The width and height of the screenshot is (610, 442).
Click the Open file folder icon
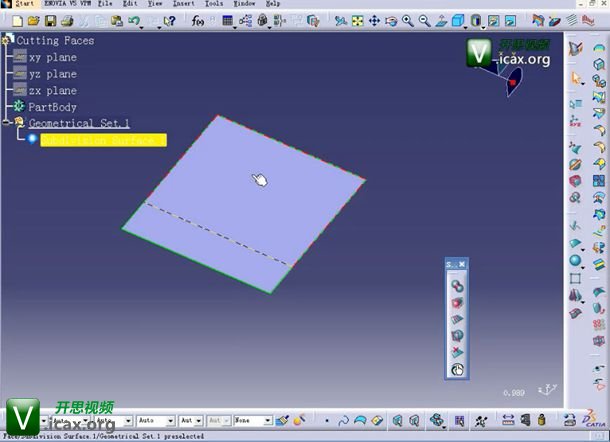[x=32, y=20]
